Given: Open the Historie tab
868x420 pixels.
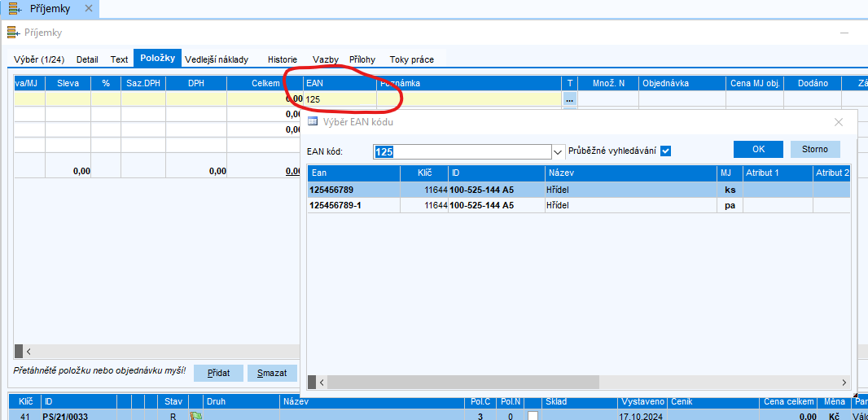Looking at the screenshot, I should tap(283, 59).
